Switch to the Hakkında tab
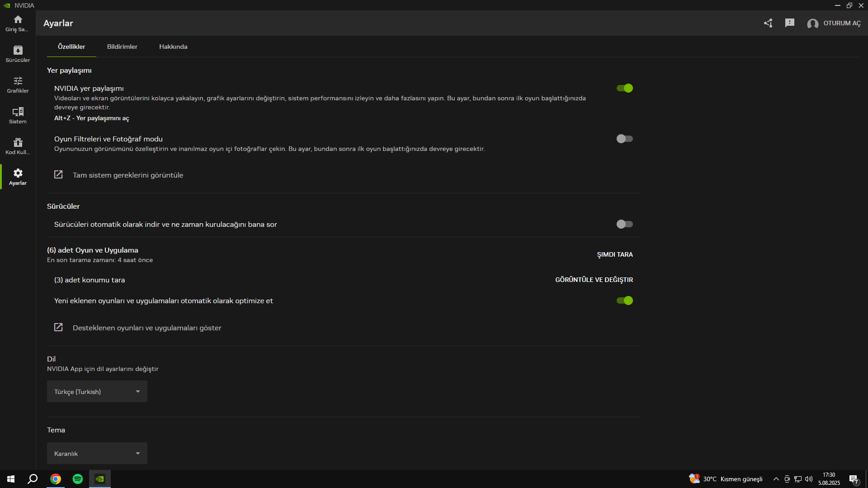The width and height of the screenshot is (868, 488). pos(173,47)
